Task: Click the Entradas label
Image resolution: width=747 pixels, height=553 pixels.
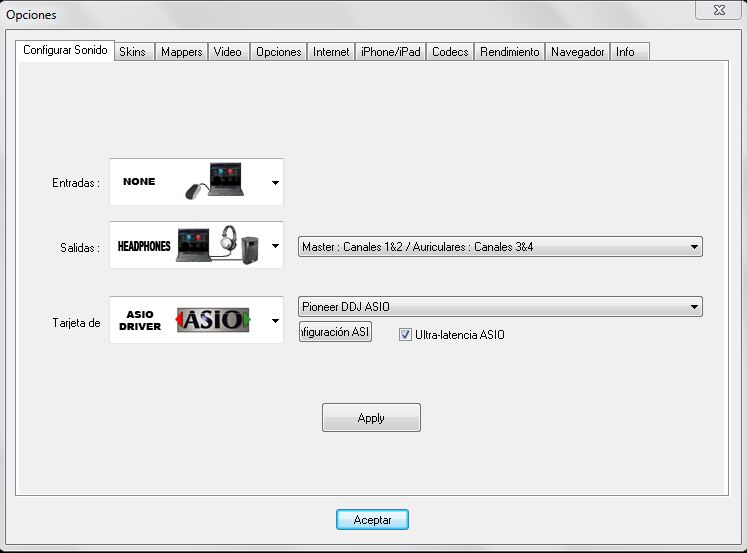Action: pos(76,183)
